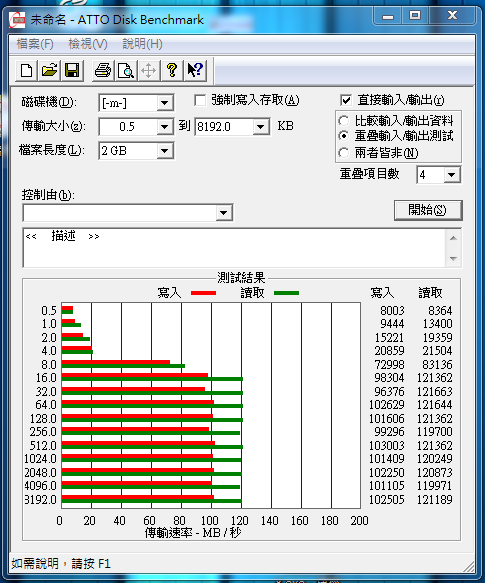This screenshot has width=485, height=583.
Task: Open the 檔案(F) menu
Action: (x=35, y=44)
